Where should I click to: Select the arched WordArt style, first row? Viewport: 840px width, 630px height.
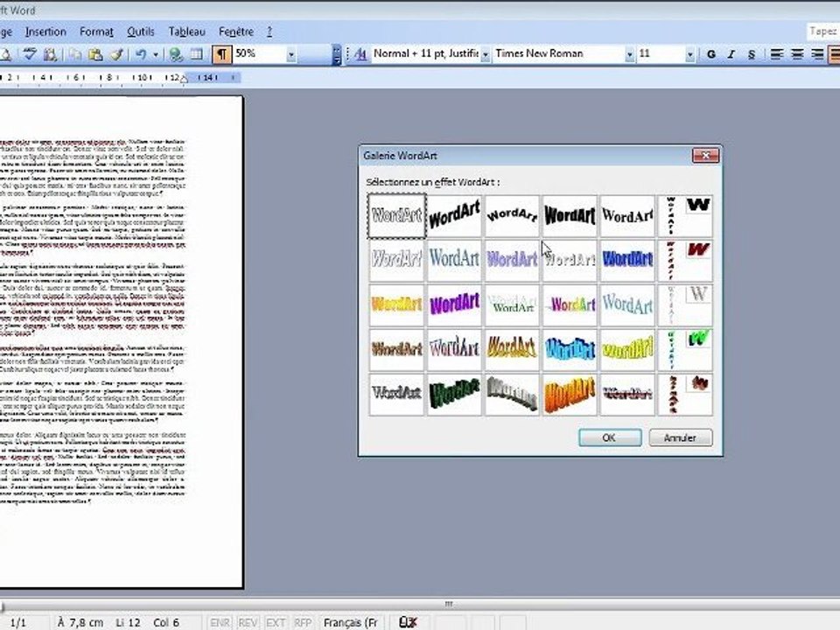click(x=512, y=216)
